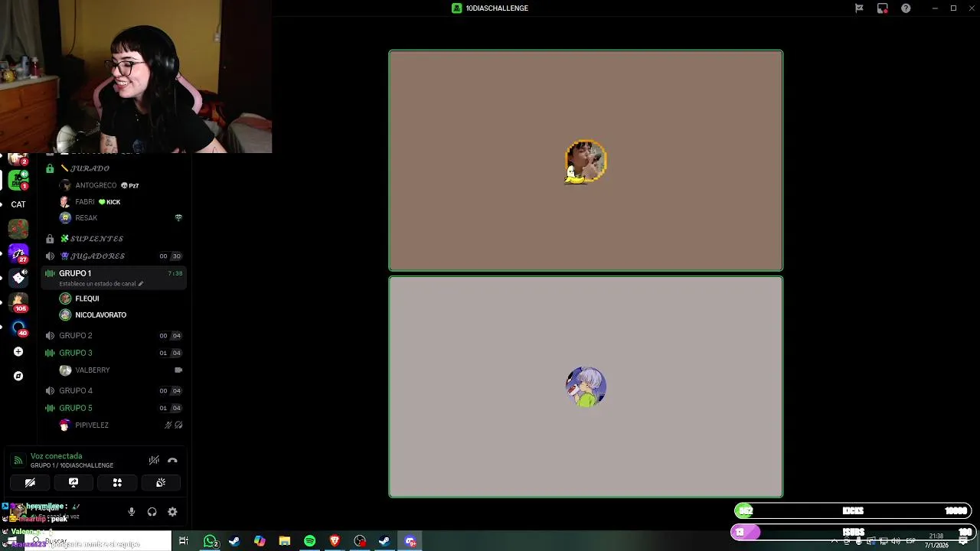Open the screen-recording indicator icon in title bar

[x=882, y=8]
